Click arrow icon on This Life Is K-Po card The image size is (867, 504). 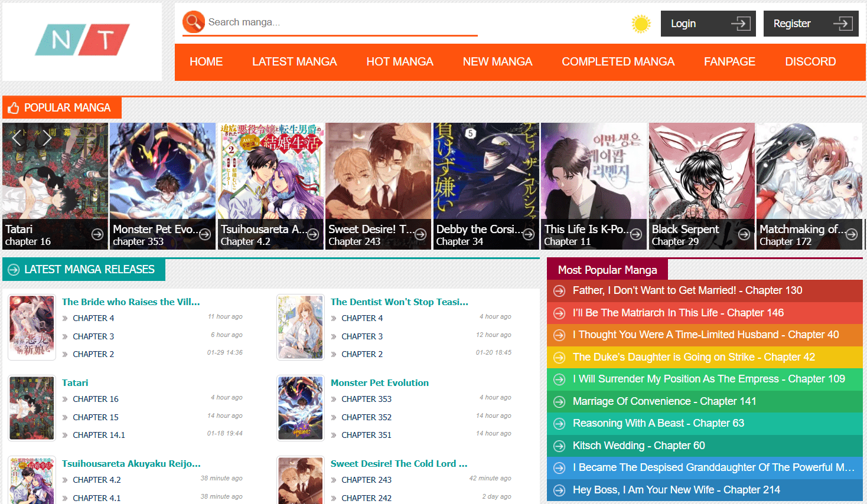(636, 234)
